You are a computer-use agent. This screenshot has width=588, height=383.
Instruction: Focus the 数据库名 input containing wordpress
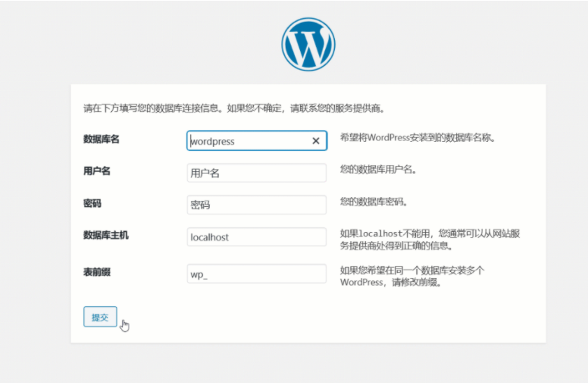[x=257, y=141]
